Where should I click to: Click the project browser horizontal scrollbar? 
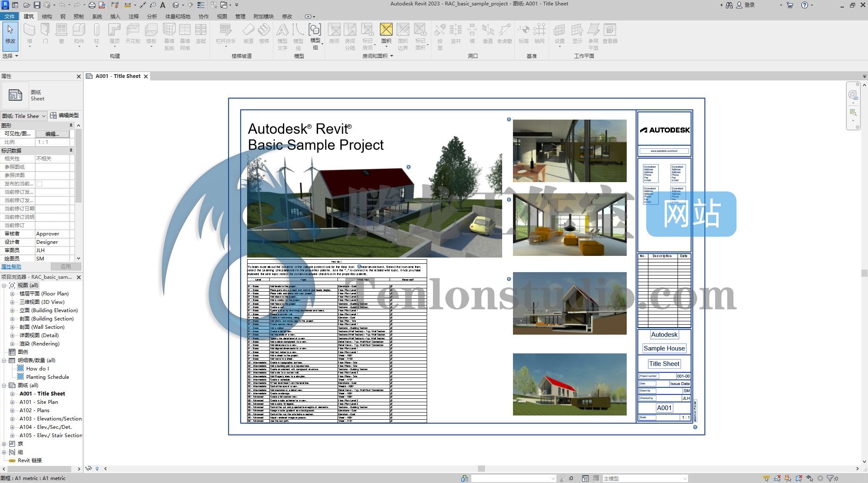tap(40, 469)
